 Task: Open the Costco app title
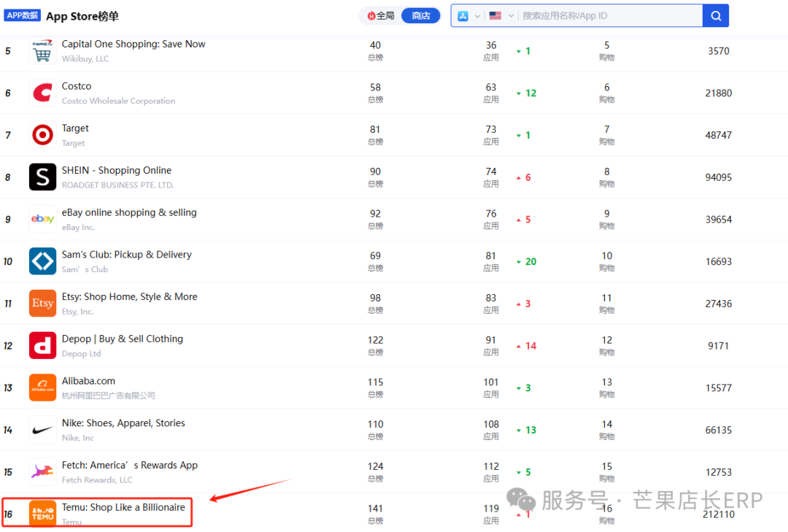pyautogui.click(x=77, y=86)
